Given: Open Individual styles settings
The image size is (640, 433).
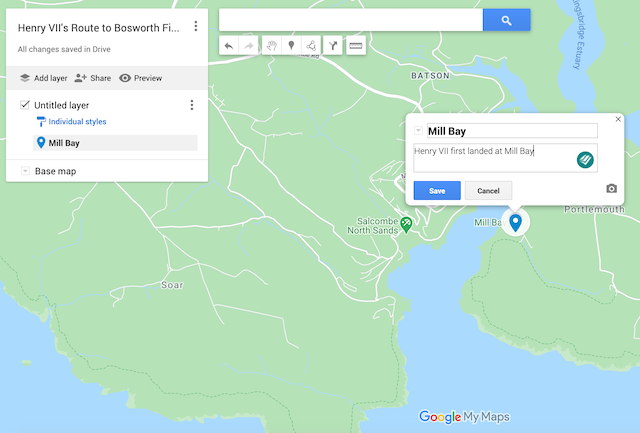Looking at the screenshot, I should pos(71,122).
